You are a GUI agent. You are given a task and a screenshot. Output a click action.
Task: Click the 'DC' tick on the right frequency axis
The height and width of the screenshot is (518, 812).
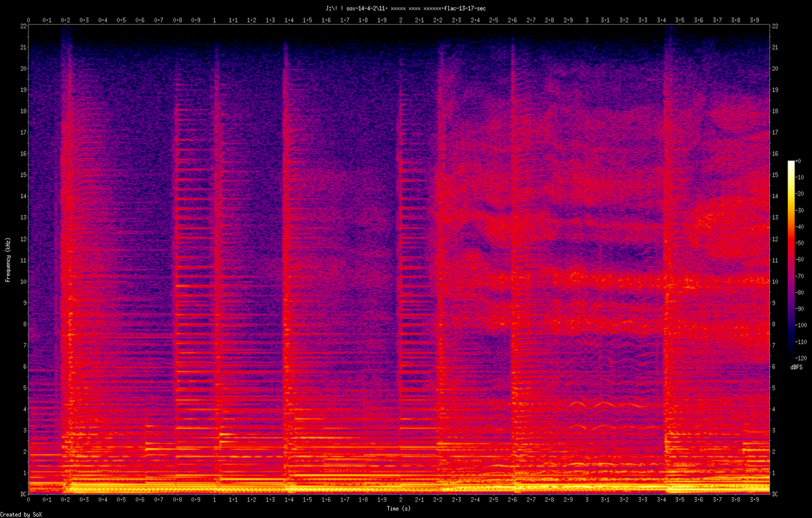click(776, 495)
